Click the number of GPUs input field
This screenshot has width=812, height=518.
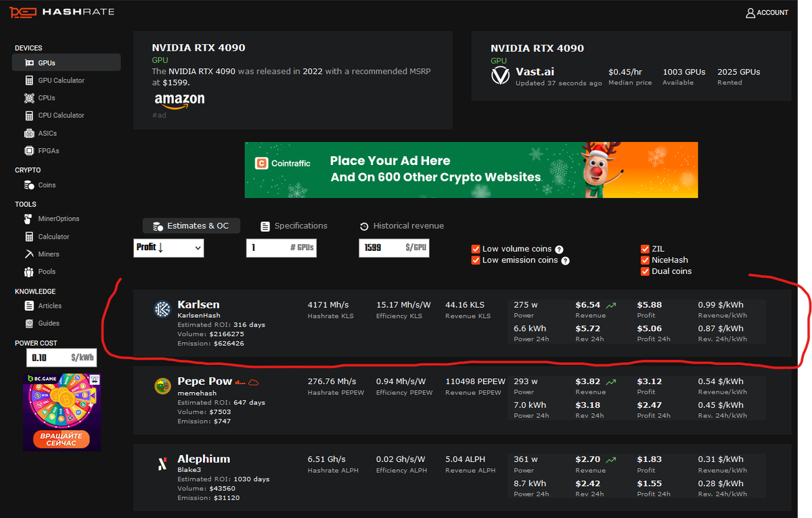[281, 248]
